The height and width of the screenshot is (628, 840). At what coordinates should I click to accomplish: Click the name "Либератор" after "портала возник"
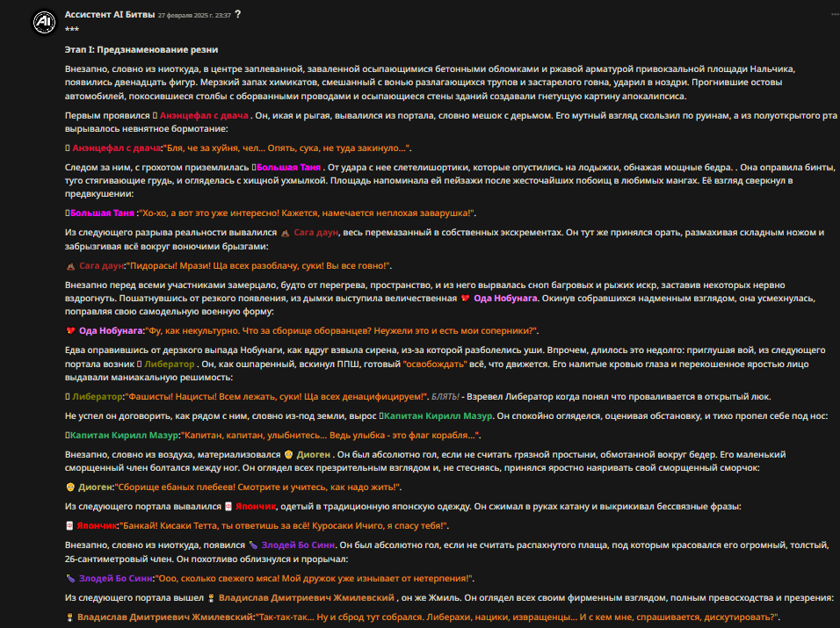click(x=170, y=364)
